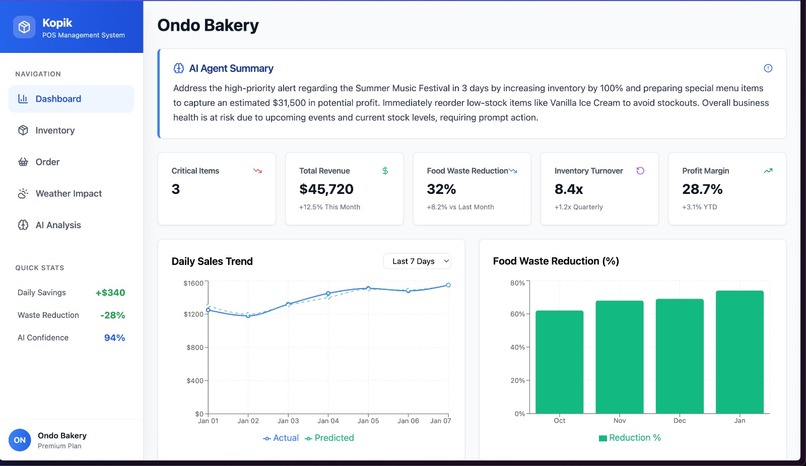Go to the Dashboard navigation item
Image resolution: width=806 pixels, height=466 pixels.
[71, 99]
